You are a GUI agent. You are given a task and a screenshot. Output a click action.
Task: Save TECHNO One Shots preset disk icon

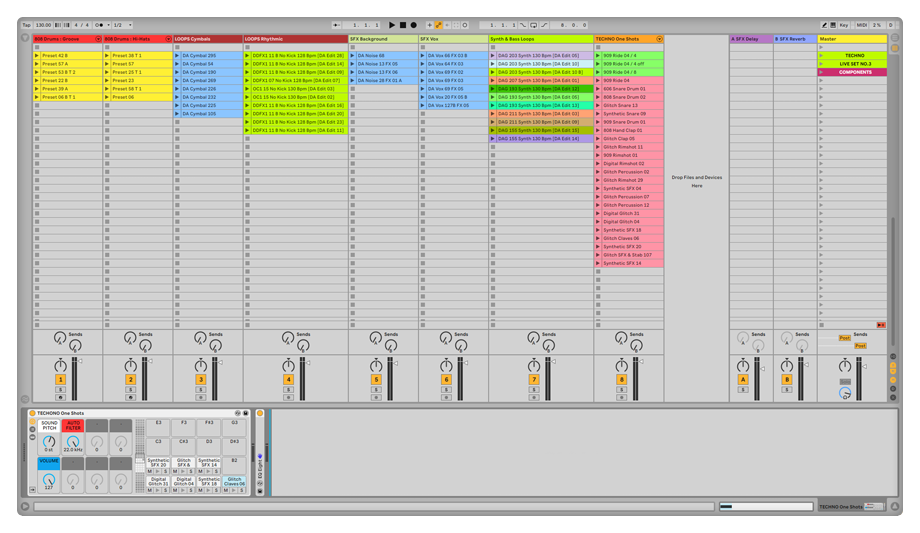coord(245,413)
